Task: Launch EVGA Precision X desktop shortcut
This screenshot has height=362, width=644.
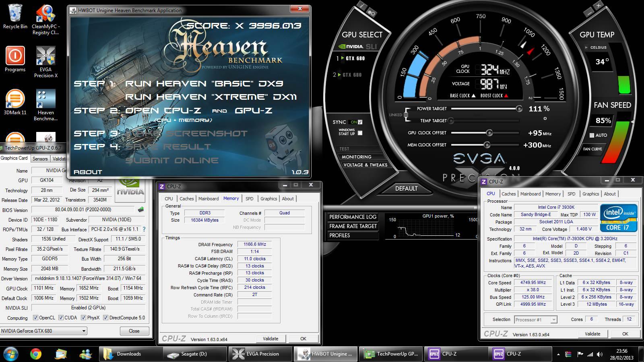Action: (x=45, y=62)
